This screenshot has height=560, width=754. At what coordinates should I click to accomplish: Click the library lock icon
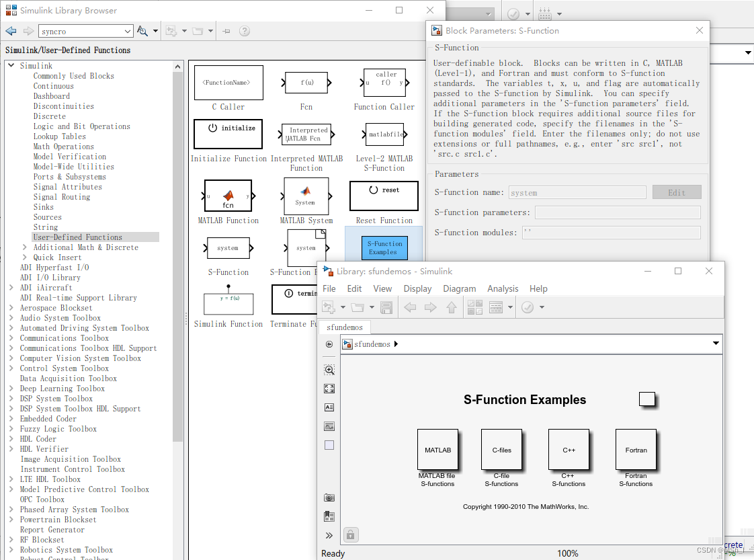351,534
